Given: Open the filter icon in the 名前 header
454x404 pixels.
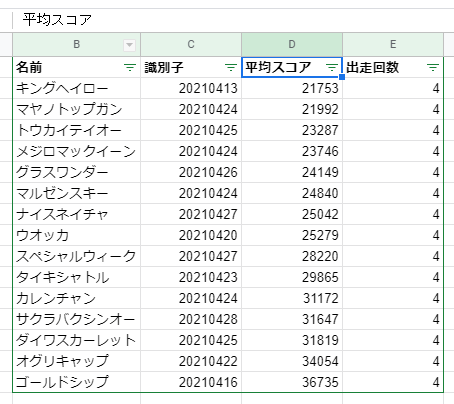Looking at the screenshot, I should coord(130,68).
